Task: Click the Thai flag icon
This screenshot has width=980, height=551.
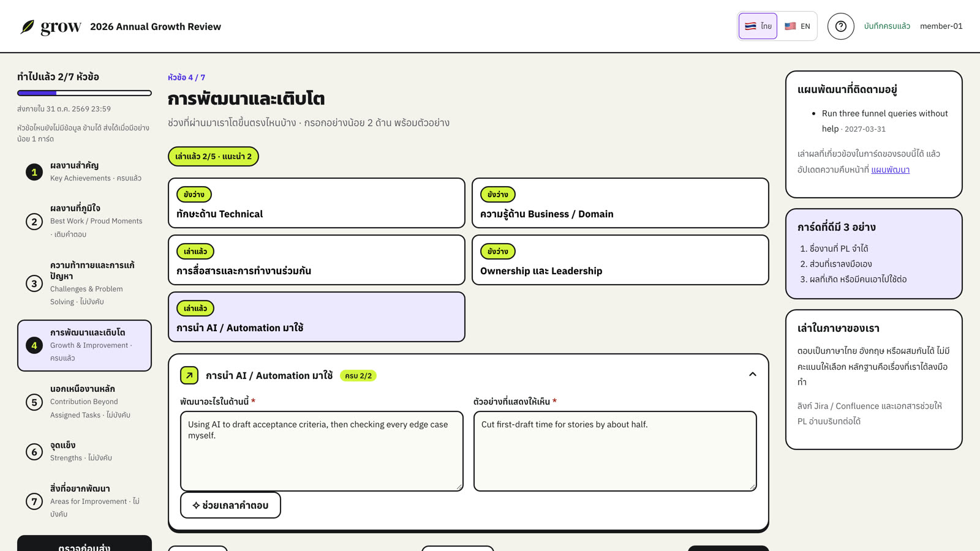Action: pos(750,26)
